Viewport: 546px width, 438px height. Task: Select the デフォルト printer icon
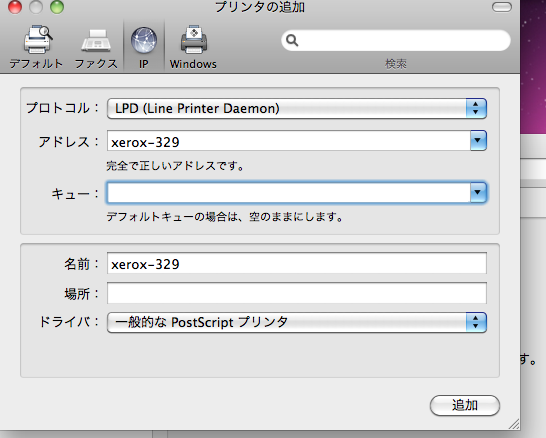38,39
